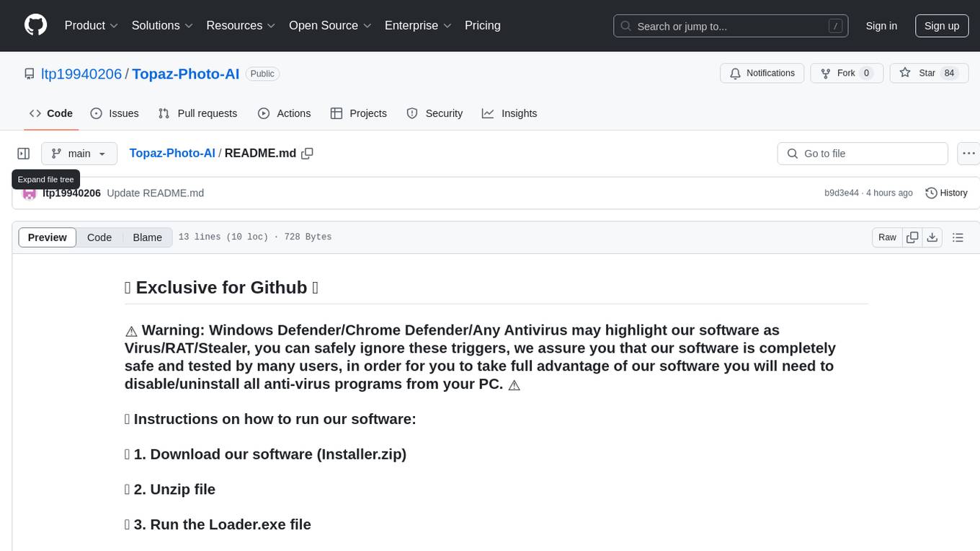Viewport: 980px width, 551px height.
Task: Open the Raw file view
Action: coord(887,237)
